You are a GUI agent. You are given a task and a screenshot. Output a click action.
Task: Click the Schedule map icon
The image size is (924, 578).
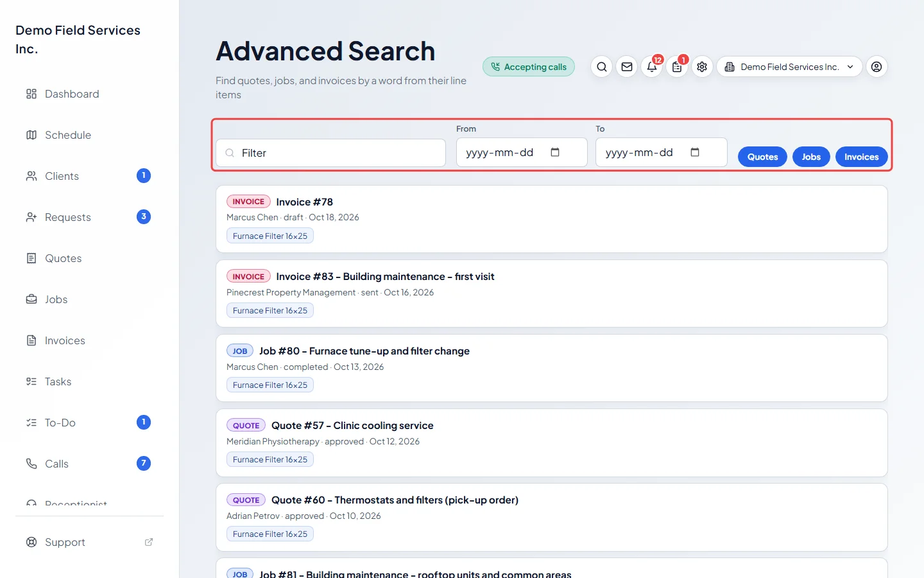[x=31, y=135]
